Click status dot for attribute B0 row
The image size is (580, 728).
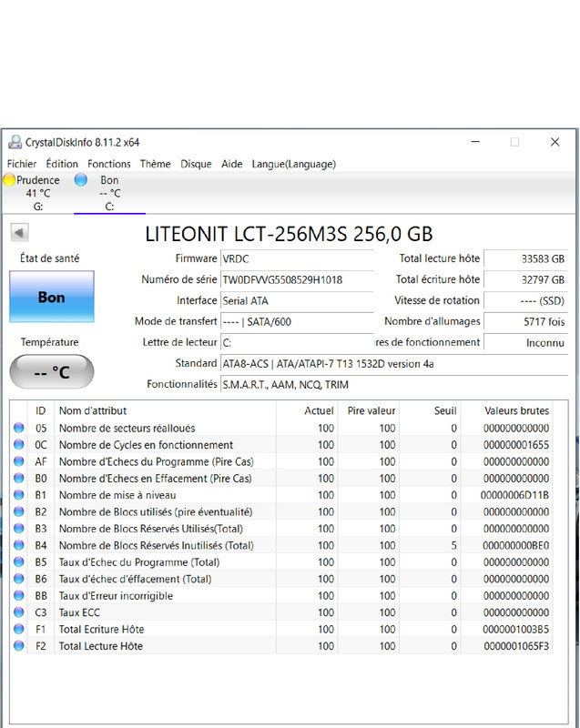tap(18, 478)
